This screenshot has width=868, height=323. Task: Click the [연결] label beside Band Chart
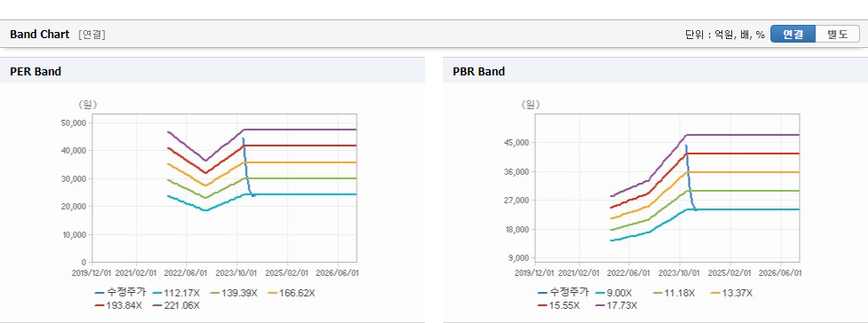point(92,35)
